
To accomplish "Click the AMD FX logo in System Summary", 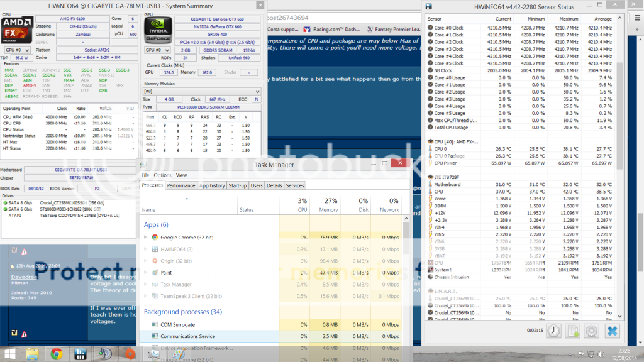I will (17, 30).
